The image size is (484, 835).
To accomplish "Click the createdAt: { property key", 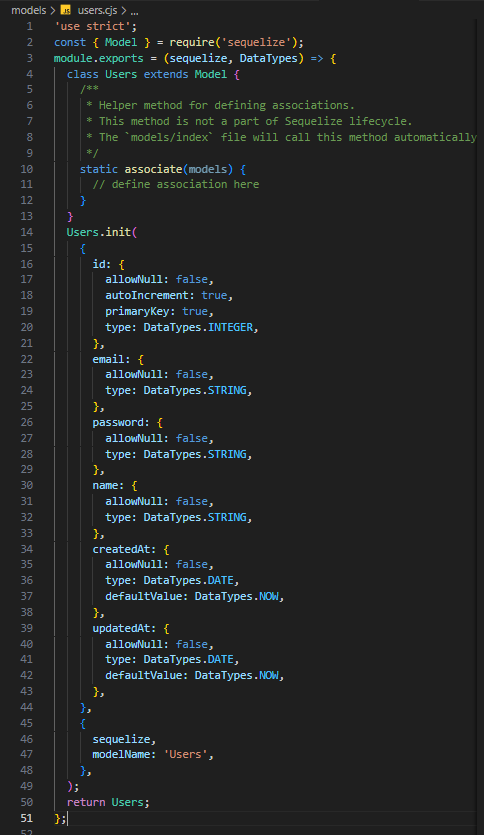I will click(131, 549).
